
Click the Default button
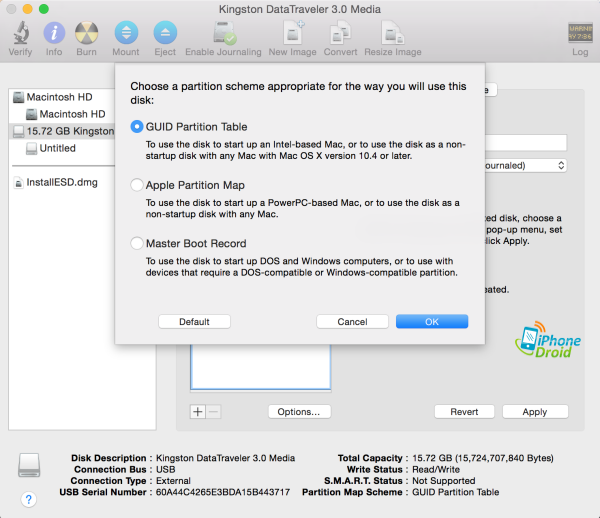pos(194,321)
